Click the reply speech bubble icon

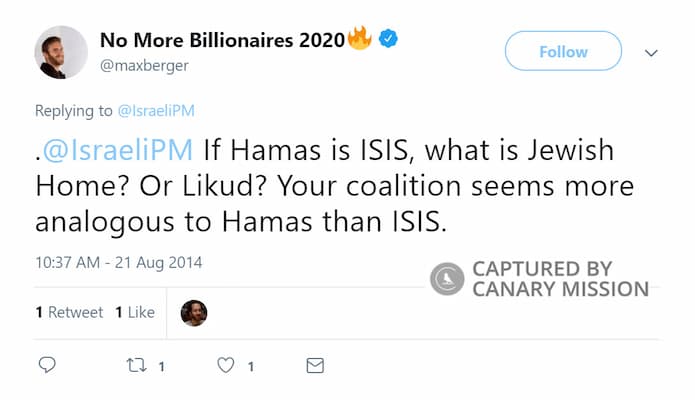pos(46,366)
